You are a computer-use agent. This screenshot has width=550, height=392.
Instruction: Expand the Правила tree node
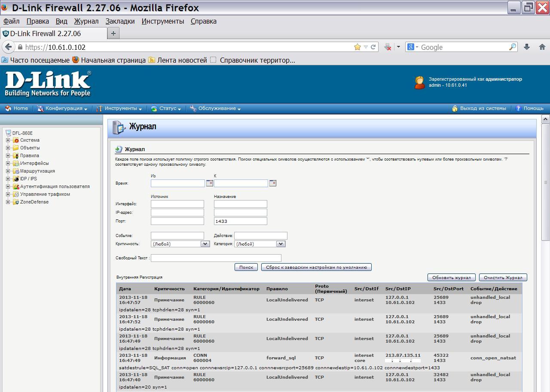pyautogui.click(x=8, y=156)
